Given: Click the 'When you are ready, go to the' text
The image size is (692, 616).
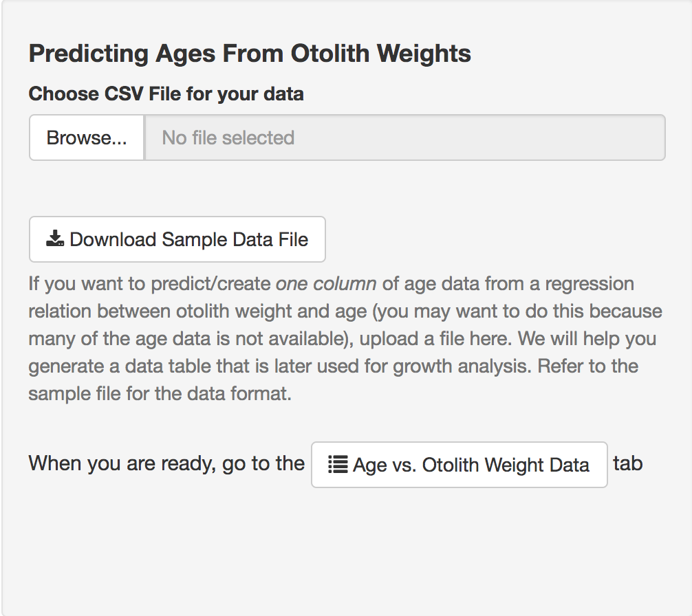Looking at the screenshot, I should pyautogui.click(x=166, y=463).
